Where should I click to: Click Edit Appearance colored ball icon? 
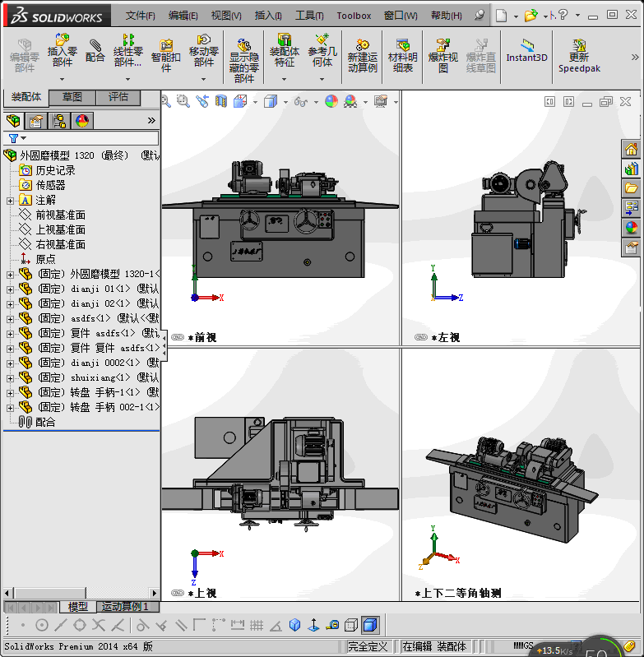tap(331, 101)
